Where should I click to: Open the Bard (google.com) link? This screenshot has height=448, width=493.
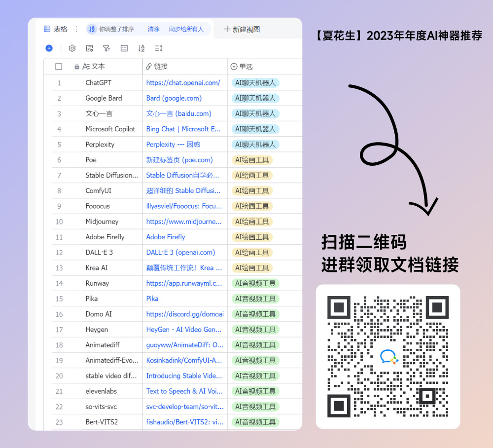tap(174, 98)
